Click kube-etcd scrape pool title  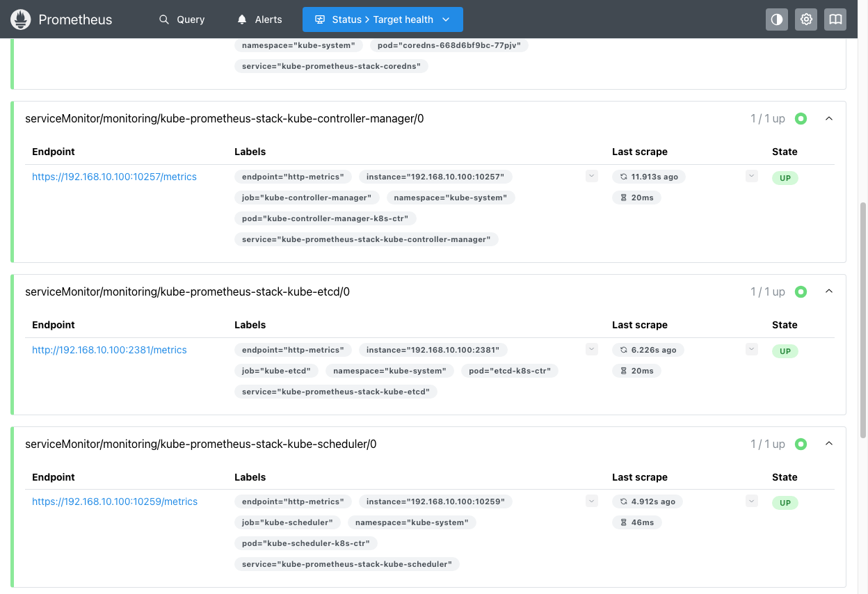click(188, 292)
